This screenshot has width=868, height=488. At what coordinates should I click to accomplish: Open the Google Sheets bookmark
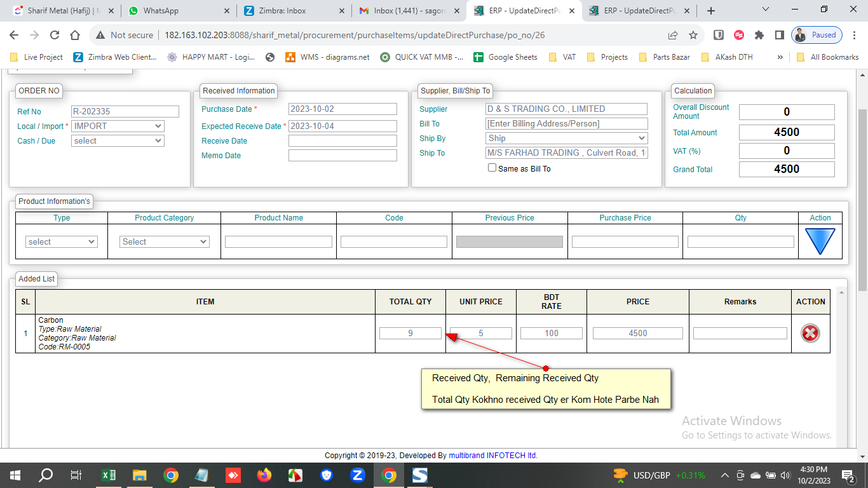click(x=506, y=57)
